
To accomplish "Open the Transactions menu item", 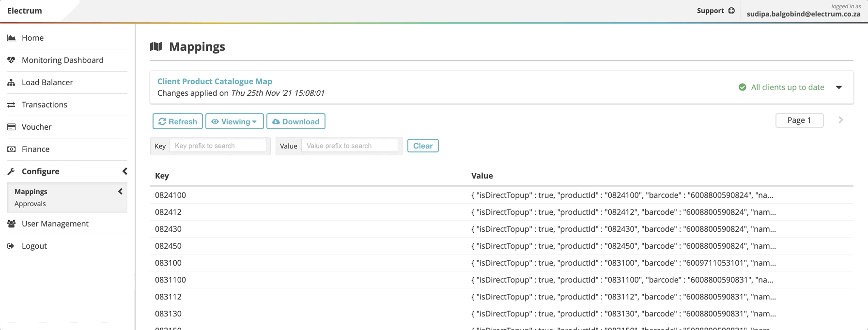I will tap(44, 105).
